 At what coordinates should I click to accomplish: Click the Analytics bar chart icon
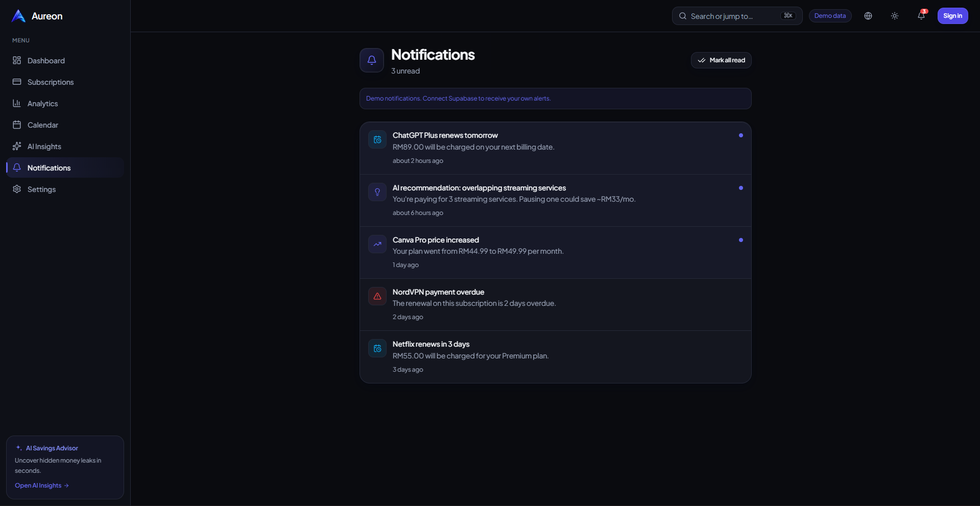pos(17,103)
